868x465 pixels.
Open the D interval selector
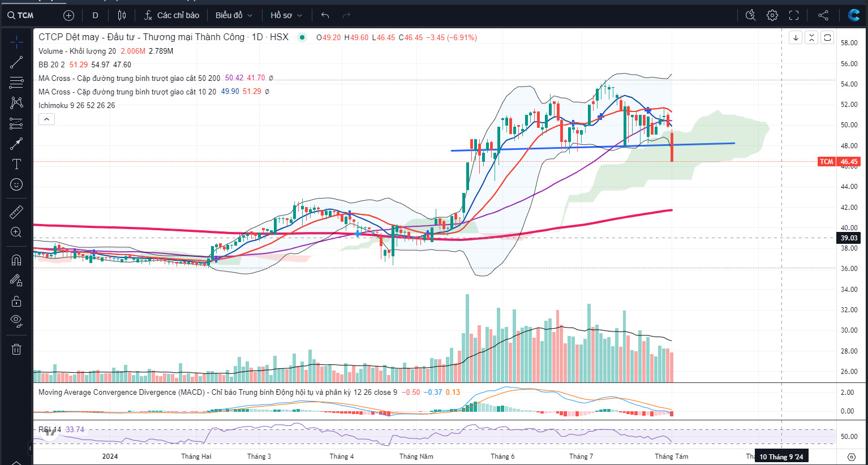tap(95, 15)
